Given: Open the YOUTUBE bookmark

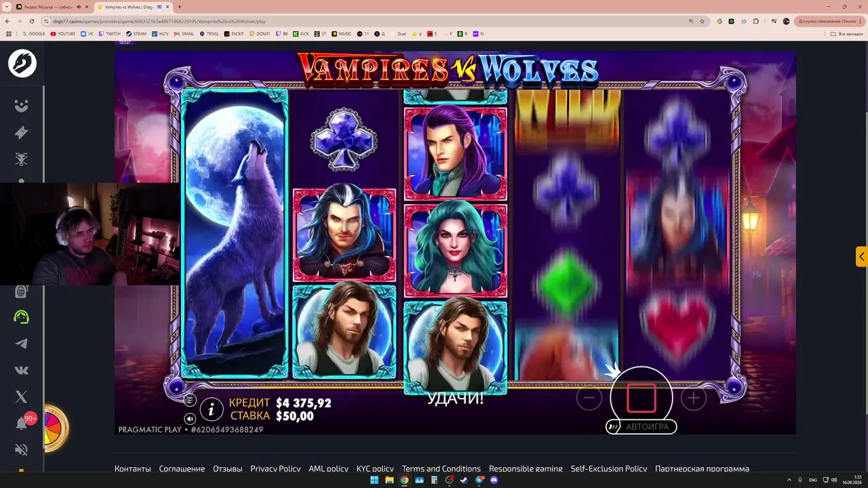Looking at the screenshot, I should [x=63, y=33].
